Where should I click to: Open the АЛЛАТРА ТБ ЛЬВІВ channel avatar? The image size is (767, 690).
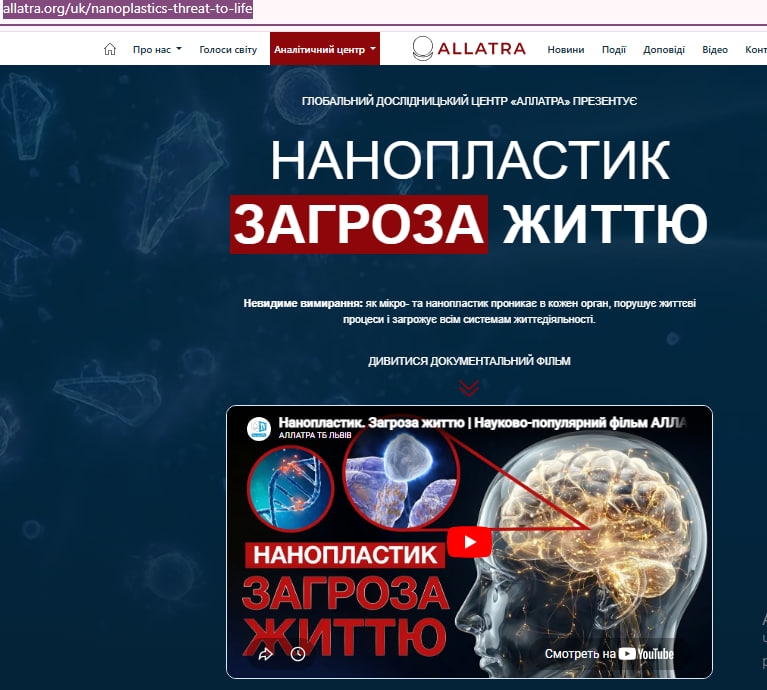click(x=259, y=429)
